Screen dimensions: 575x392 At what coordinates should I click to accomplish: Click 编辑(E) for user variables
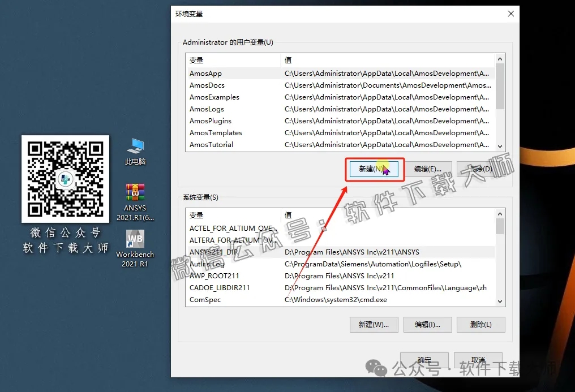427,169
